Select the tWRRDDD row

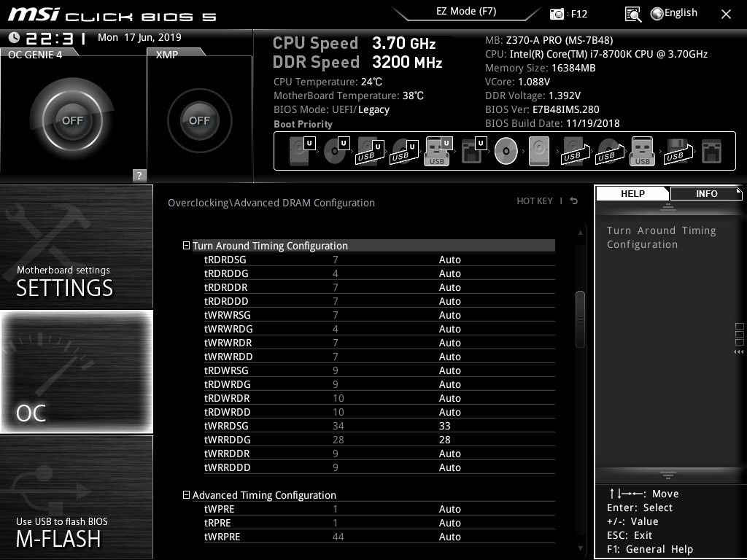coord(379,467)
